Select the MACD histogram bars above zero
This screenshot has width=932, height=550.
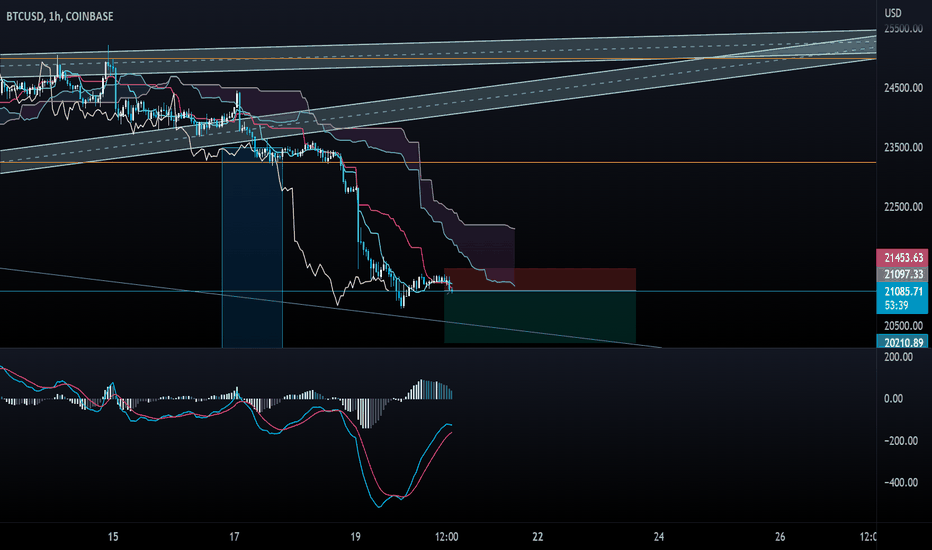pyautogui.click(x=429, y=389)
